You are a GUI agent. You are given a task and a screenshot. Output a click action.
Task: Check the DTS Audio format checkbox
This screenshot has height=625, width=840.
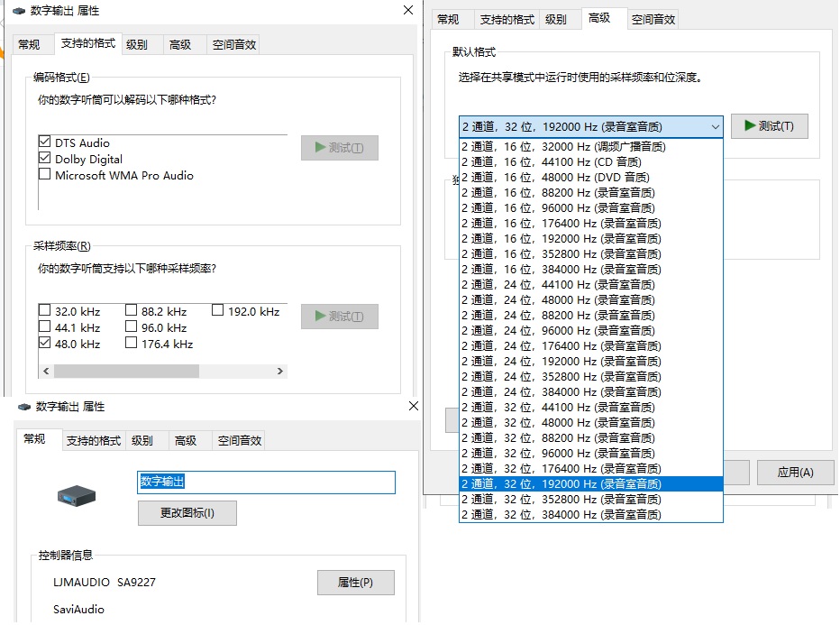[45, 142]
